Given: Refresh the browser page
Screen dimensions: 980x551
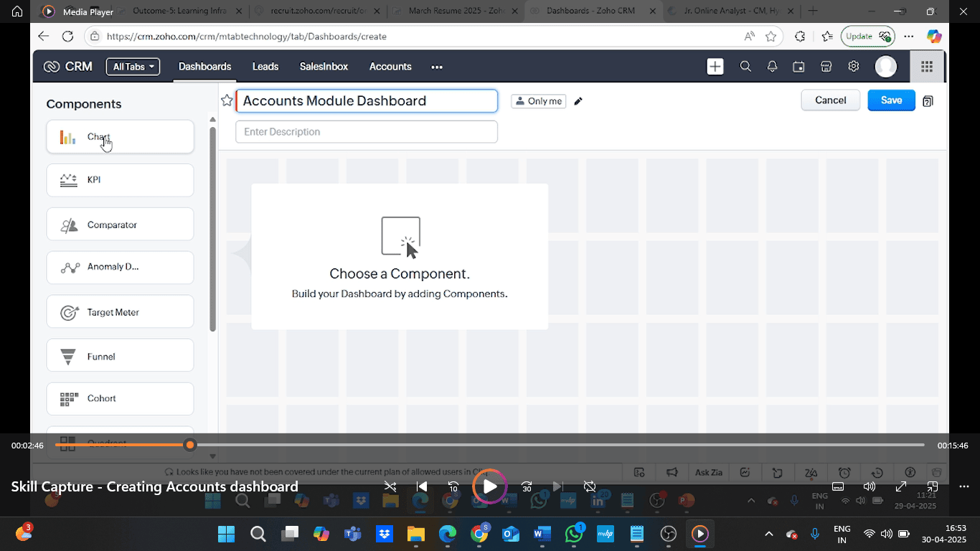Looking at the screenshot, I should click(67, 37).
